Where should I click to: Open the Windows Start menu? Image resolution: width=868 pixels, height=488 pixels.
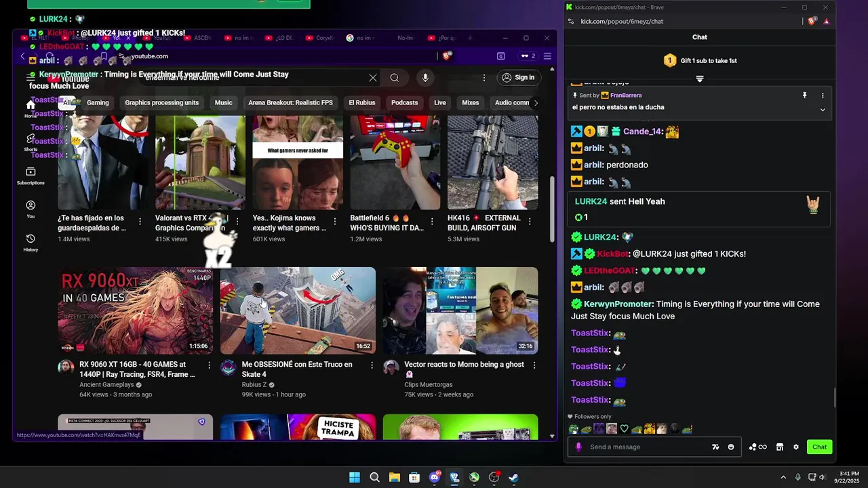point(355,477)
